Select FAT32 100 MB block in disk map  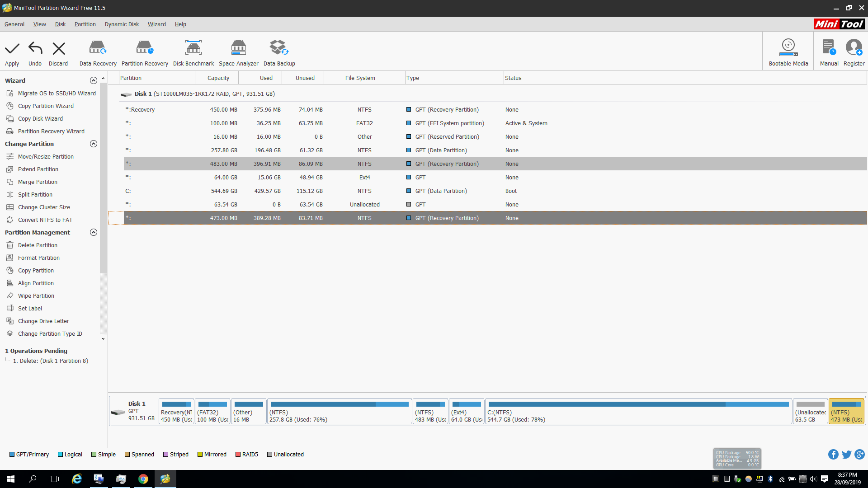212,412
